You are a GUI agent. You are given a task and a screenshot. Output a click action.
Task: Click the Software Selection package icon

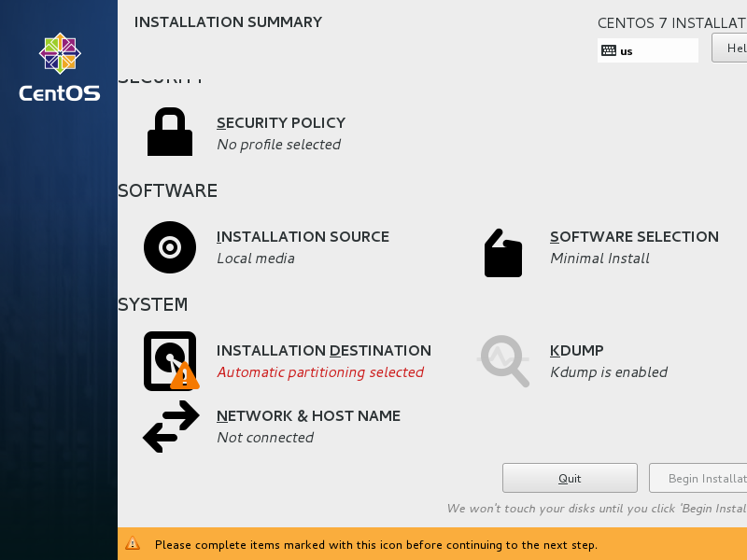pos(503,253)
